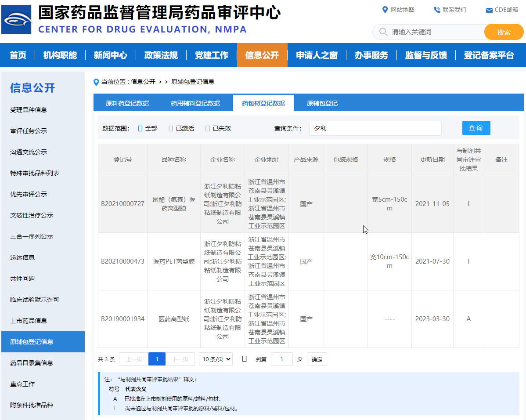This screenshot has height=420, width=526.
Task: Click the current location pin icon
Action: tap(96, 82)
